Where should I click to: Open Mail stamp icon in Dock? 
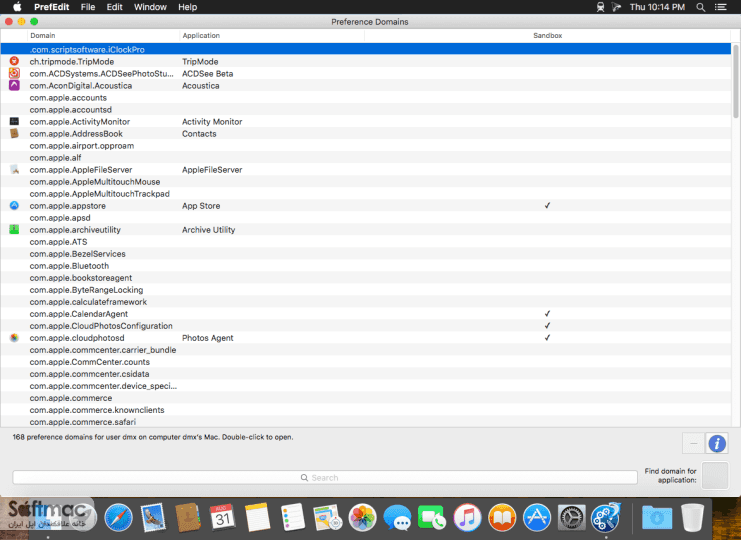pos(153,517)
